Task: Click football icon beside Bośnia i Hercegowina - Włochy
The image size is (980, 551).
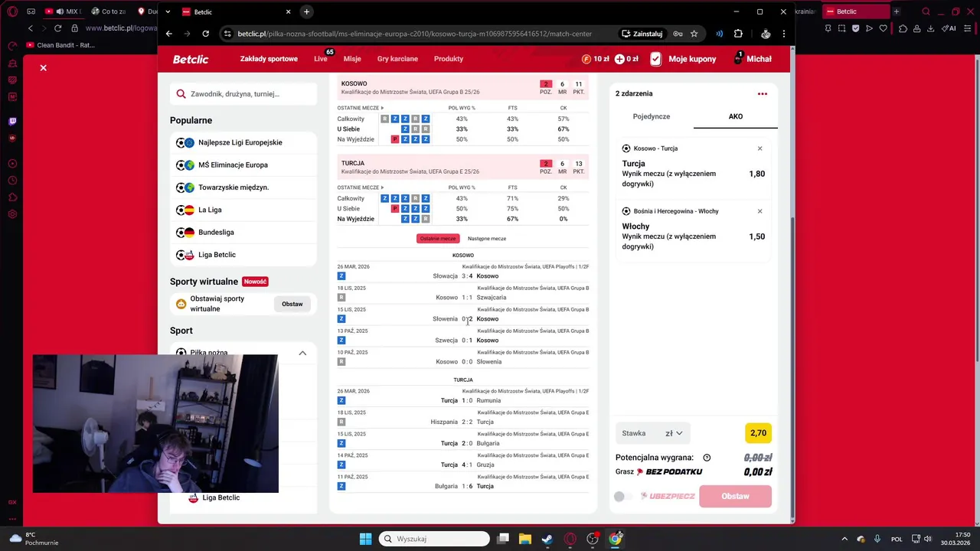Action: (x=626, y=211)
